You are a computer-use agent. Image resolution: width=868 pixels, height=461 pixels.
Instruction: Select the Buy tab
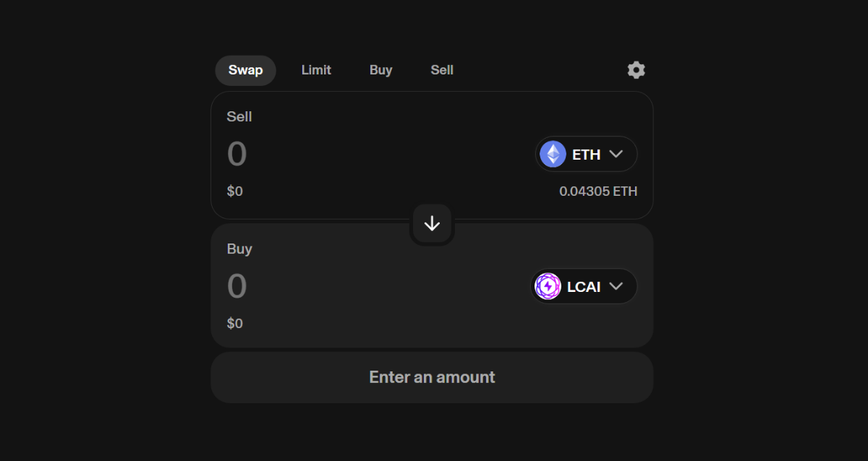[x=380, y=69]
